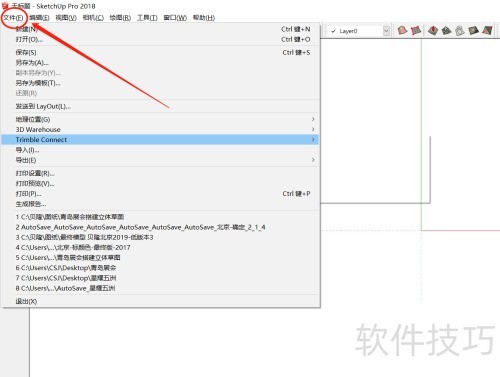The width and height of the screenshot is (500, 377).
Task: Open recent file 6 Desktop\青岛展会
Action: (x=161, y=268)
